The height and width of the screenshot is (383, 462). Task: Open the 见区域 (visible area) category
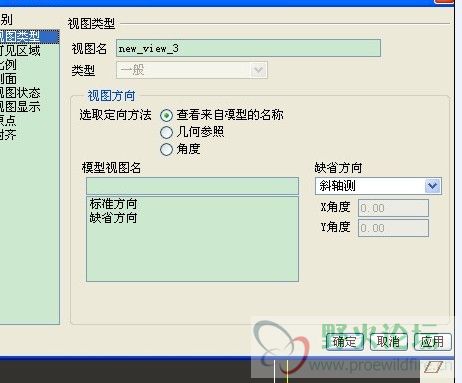point(20,51)
